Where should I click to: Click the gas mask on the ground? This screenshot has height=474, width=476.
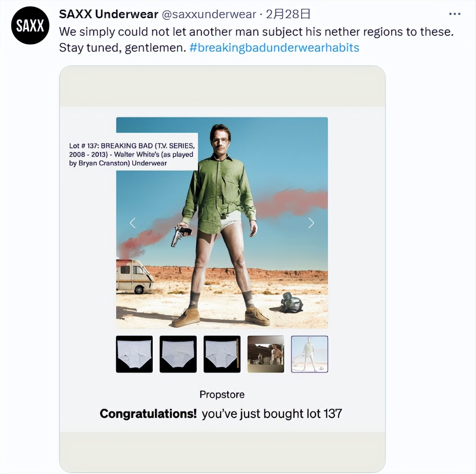291,302
